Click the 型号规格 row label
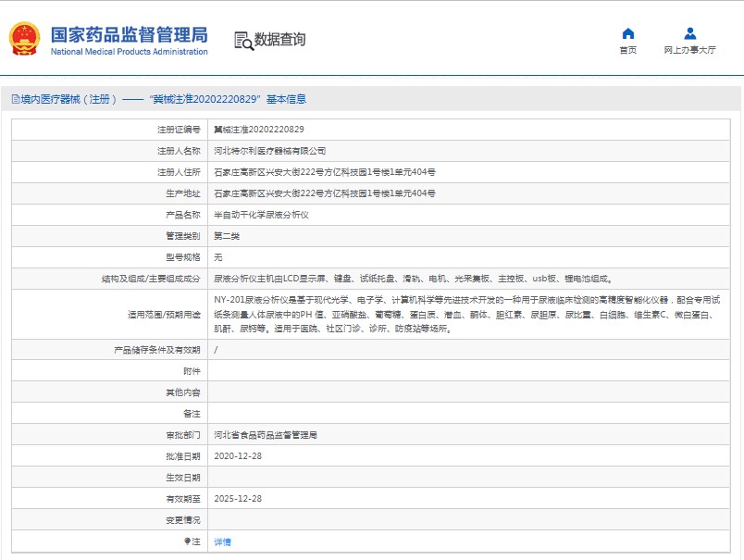This screenshot has height=560, width=744. (183, 257)
